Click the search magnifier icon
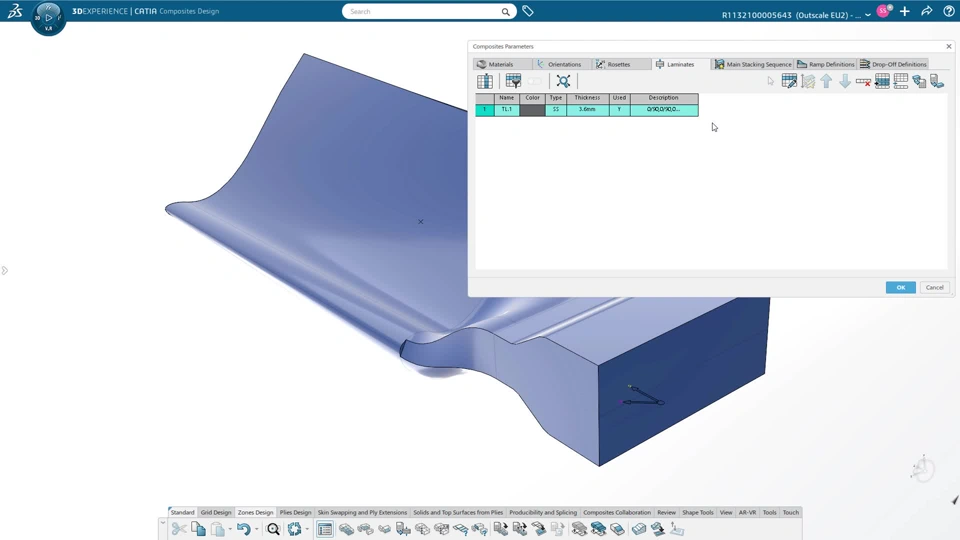This screenshot has width=960, height=540. (506, 12)
